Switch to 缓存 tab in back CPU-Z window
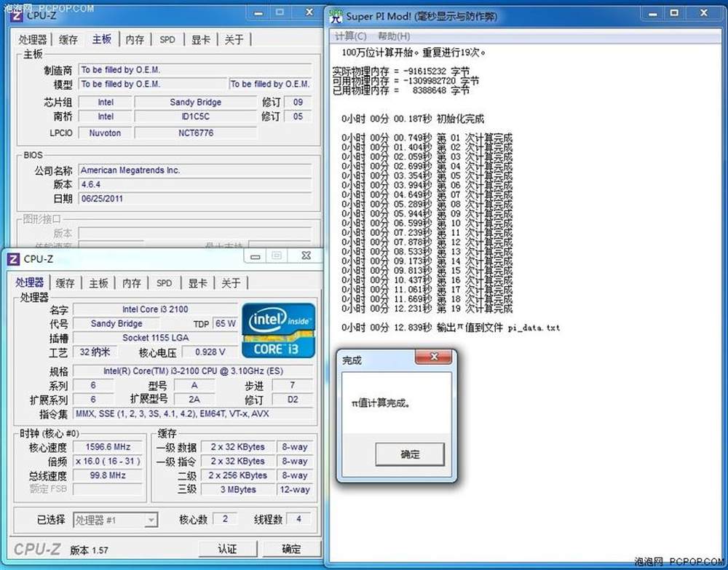 click(x=68, y=40)
